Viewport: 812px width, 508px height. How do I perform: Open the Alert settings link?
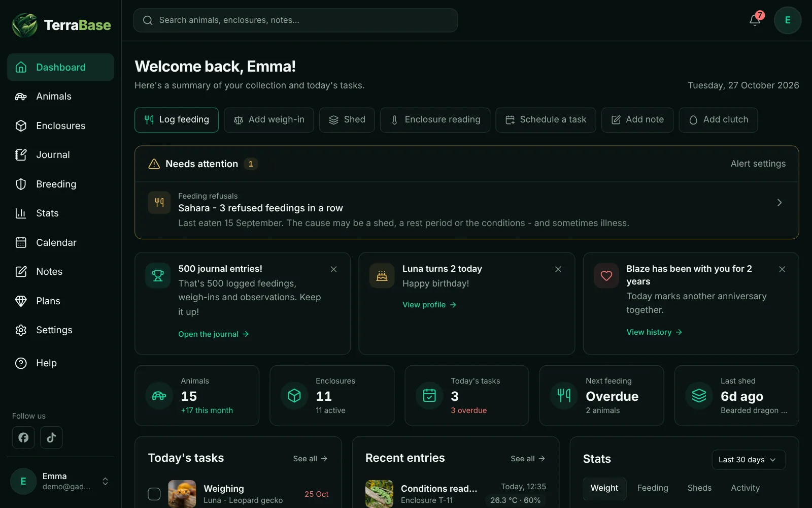758,164
